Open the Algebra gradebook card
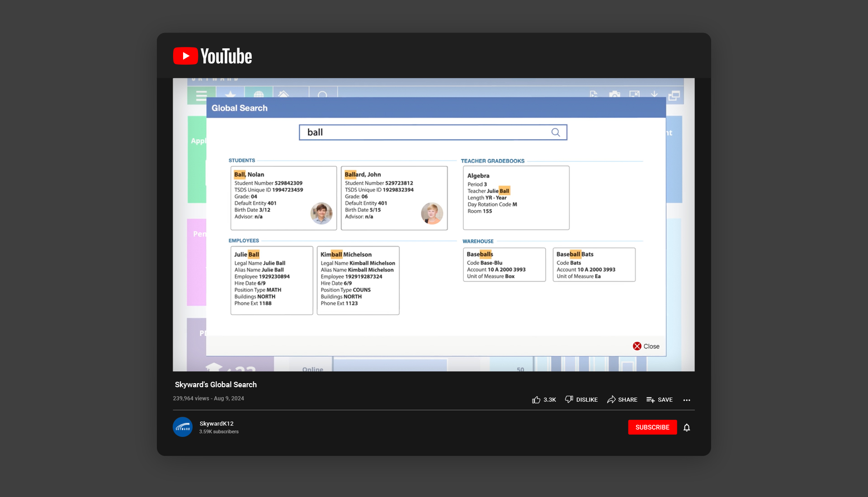The height and width of the screenshot is (497, 868). pyautogui.click(x=516, y=198)
